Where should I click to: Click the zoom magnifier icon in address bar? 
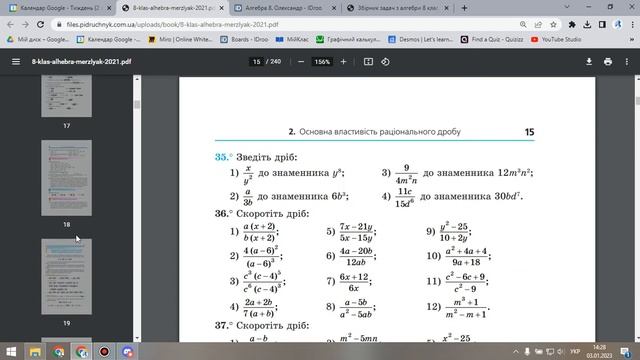coord(523,24)
